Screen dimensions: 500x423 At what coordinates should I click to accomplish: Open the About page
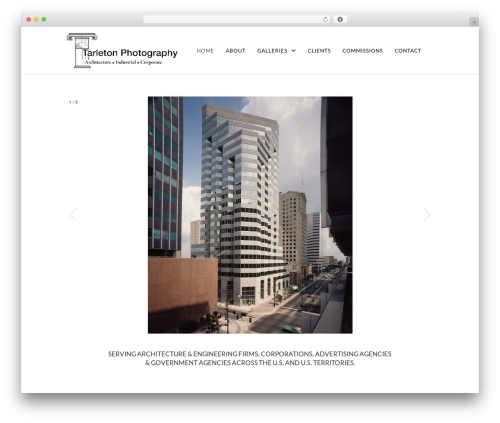(x=235, y=51)
